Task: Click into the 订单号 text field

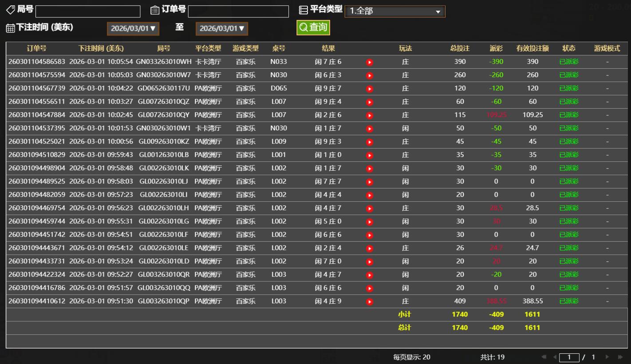Action: click(238, 12)
